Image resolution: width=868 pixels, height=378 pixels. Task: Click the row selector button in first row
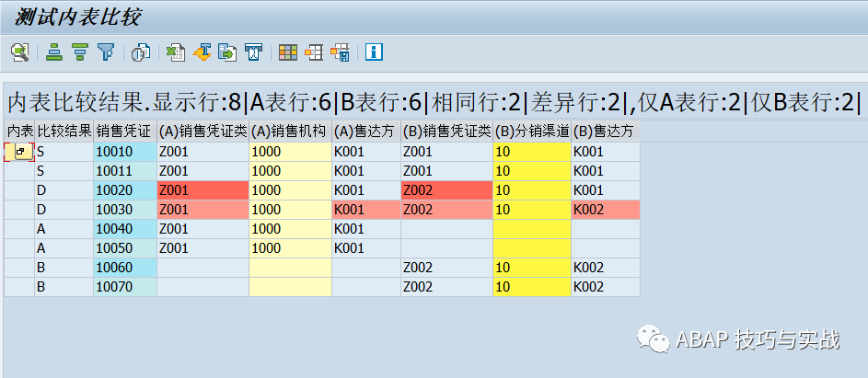click(19, 152)
